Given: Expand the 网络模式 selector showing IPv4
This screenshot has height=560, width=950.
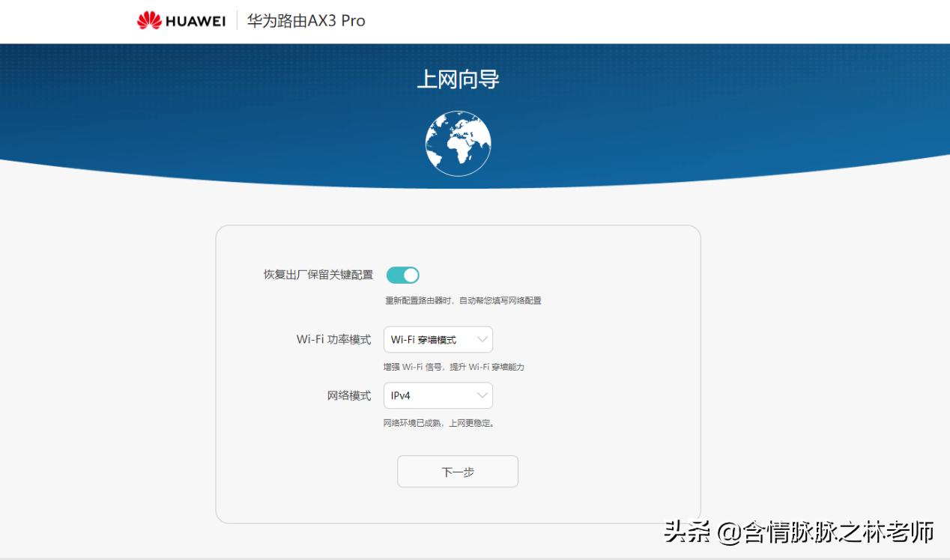Looking at the screenshot, I should 438,395.
